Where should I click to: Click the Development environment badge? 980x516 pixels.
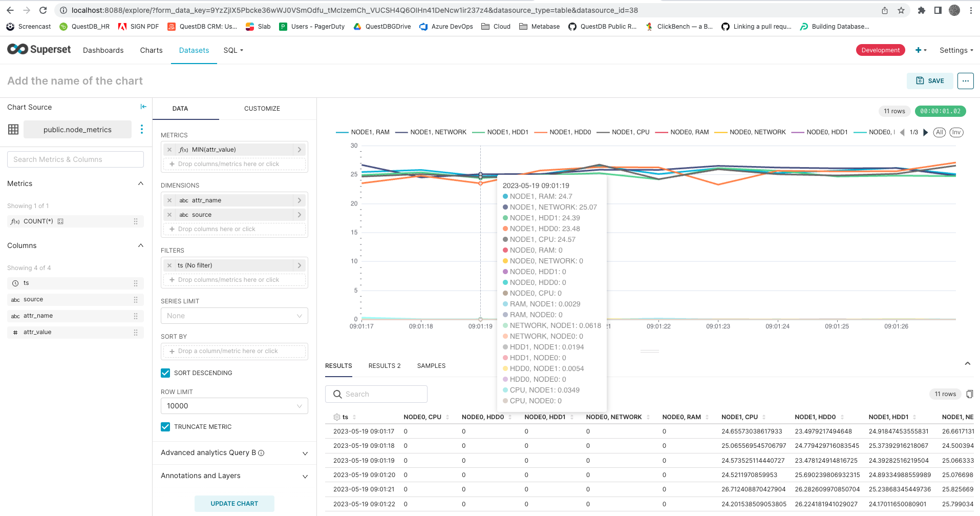880,50
